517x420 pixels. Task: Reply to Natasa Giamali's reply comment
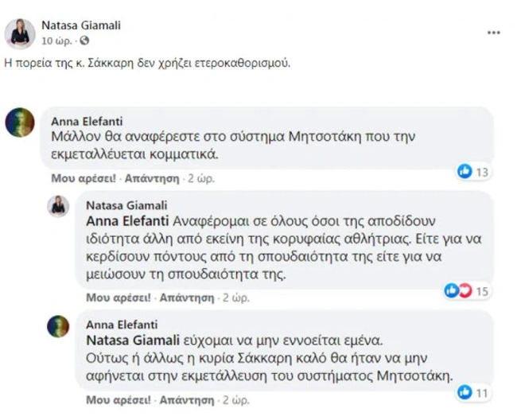point(186,297)
